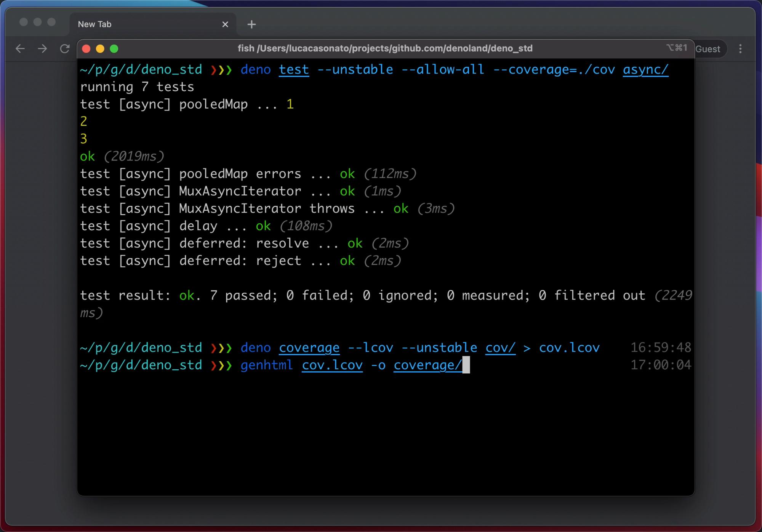This screenshot has height=532, width=762.
Task: Minimize the terminal with yellow button
Action: 100,49
